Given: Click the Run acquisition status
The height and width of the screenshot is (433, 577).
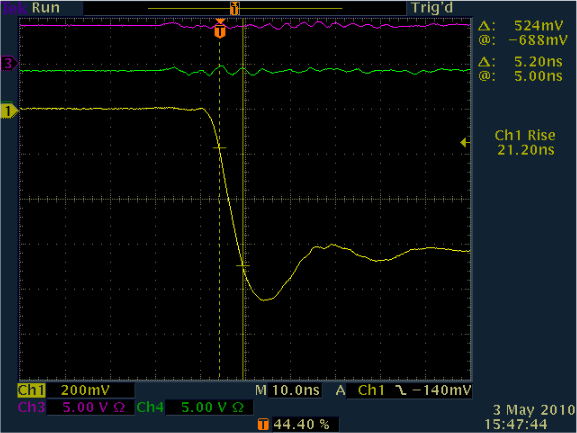Looking at the screenshot, I should (46, 8).
